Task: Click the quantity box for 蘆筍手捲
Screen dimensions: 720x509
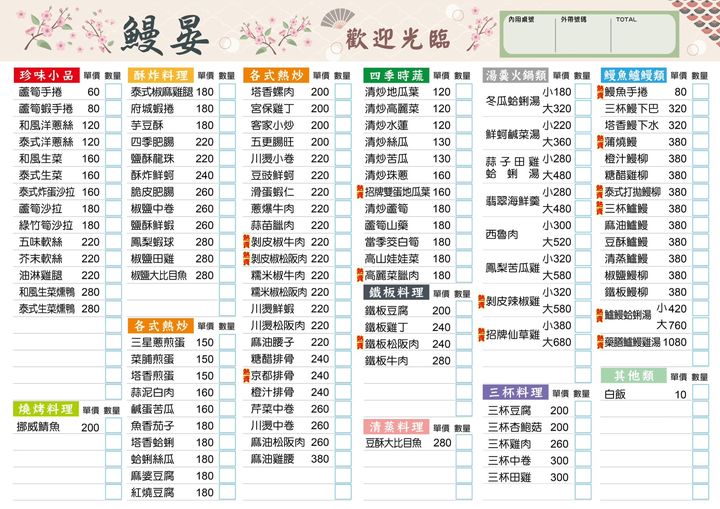Action: [x=113, y=91]
